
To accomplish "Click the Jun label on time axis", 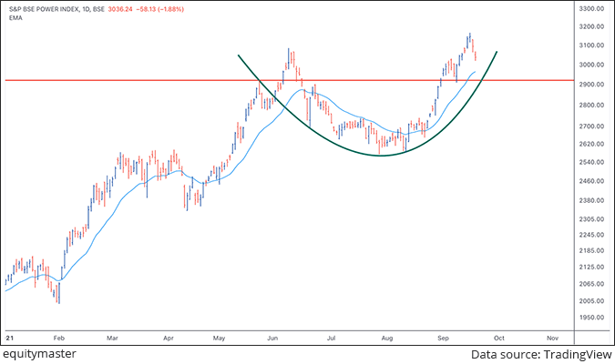I will (272, 339).
